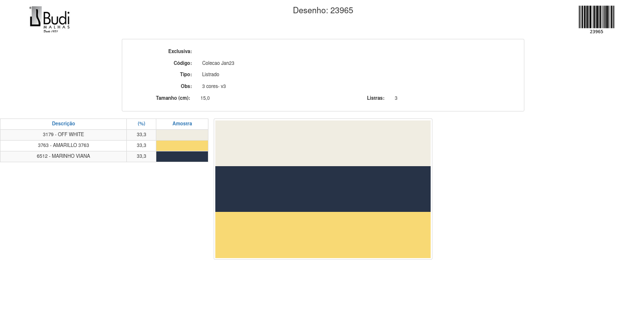Click the navy Marinho Viana sample swatch

tap(182, 156)
